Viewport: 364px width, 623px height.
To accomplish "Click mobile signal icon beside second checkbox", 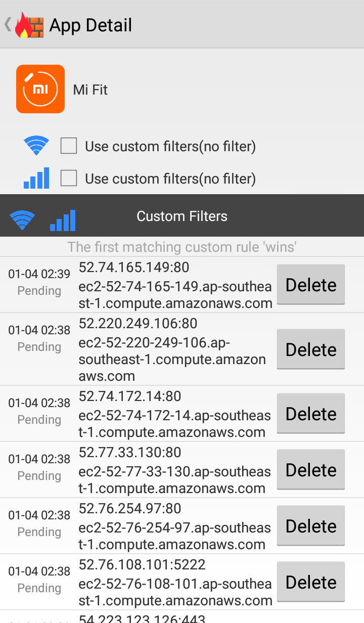I will (36, 178).
